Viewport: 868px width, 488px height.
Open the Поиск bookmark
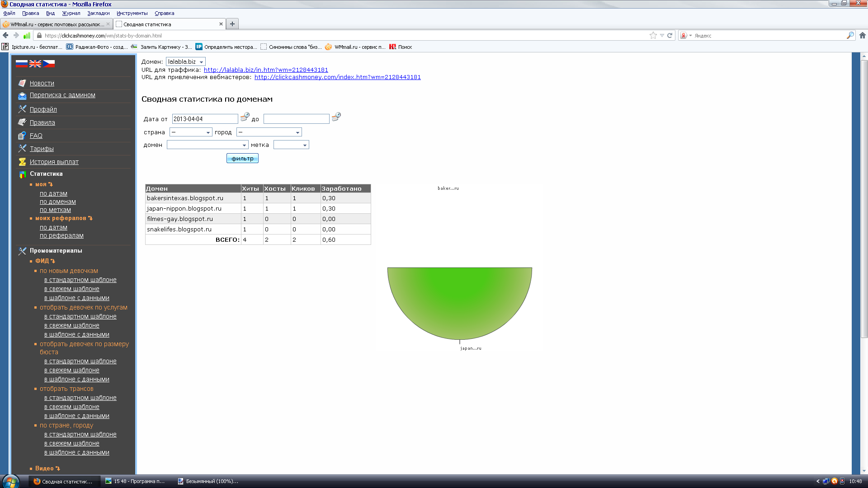click(x=401, y=47)
